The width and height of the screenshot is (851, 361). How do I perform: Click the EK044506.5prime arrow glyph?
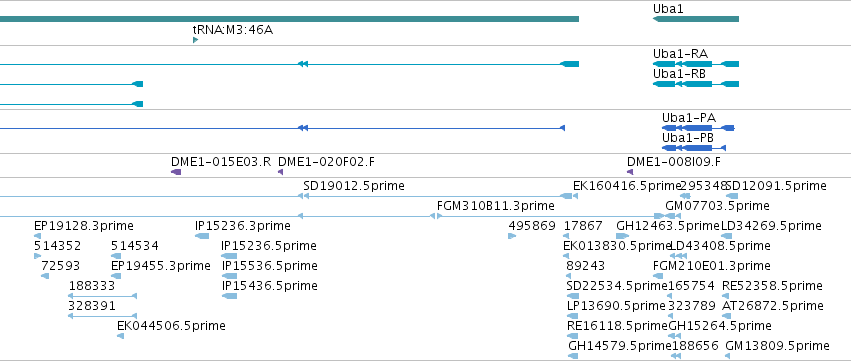120,336
